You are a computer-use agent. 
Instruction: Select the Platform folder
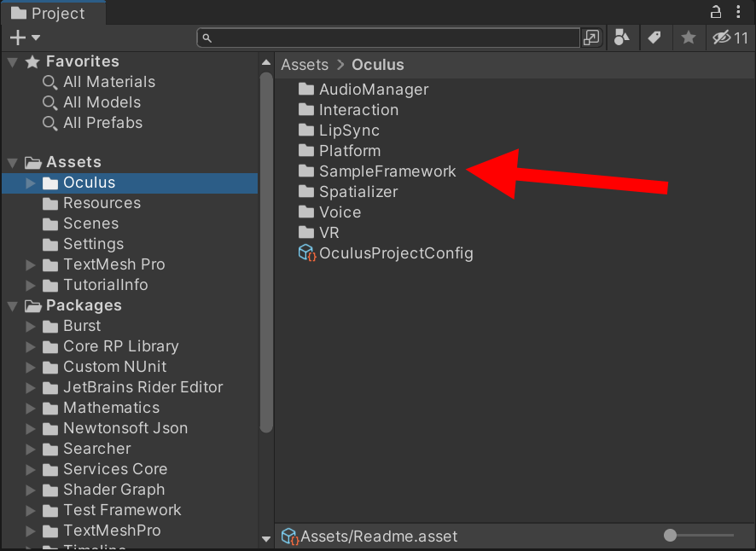[340, 151]
